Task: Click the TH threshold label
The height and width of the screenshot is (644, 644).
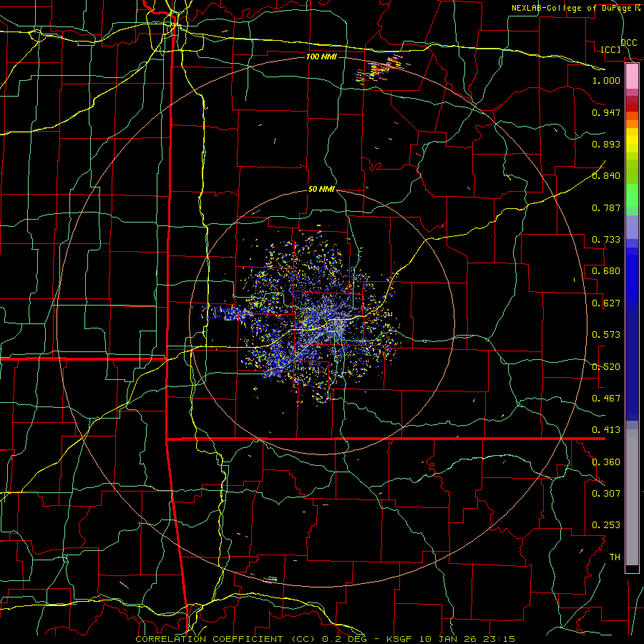Action: pos(615,557)
